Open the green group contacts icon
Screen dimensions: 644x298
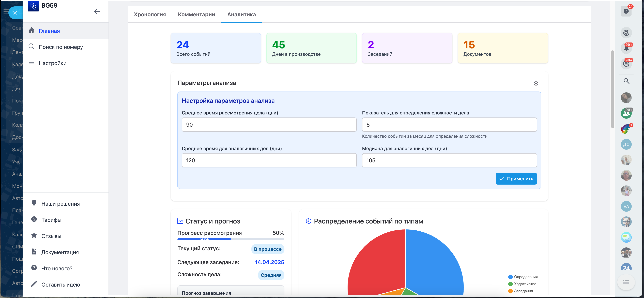click(626, 113)
